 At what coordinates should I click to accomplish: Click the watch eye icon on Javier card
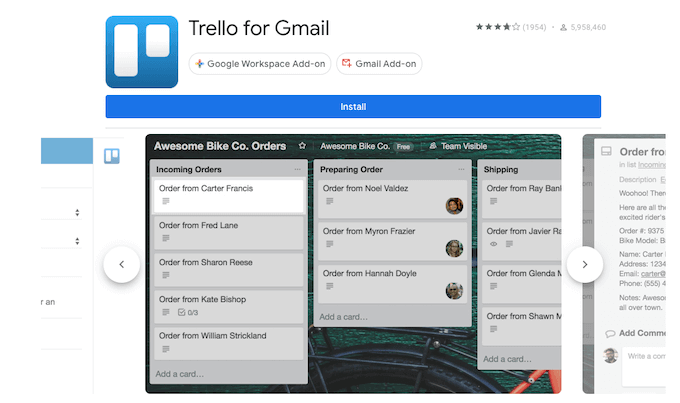(x=494, y=244)
